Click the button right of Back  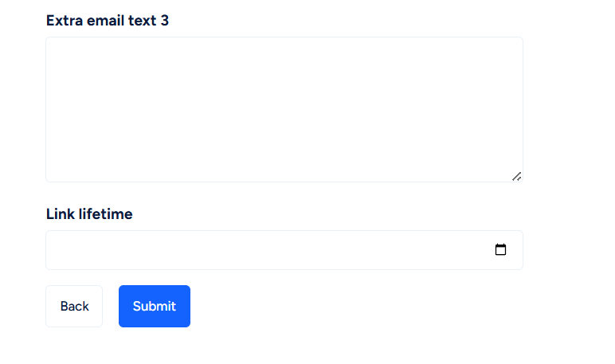[155, 306]
